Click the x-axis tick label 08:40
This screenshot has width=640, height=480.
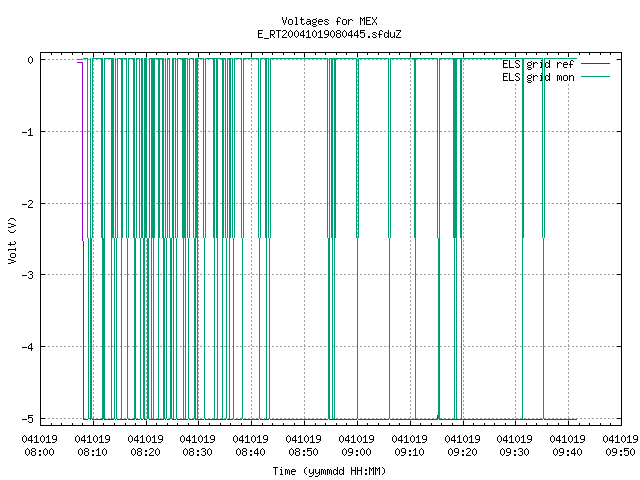coord(251,452)
